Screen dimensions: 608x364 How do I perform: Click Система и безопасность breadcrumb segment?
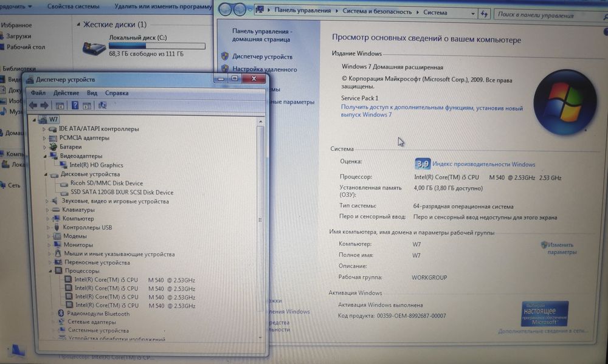point(377,12)
